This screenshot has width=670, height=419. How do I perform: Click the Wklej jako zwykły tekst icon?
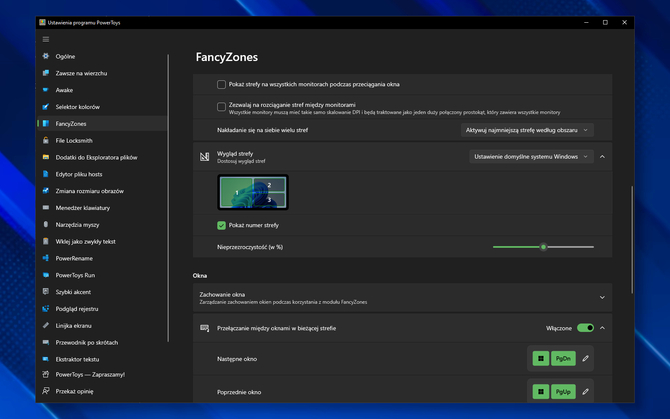pyautogui.click(x=46, y=241)
